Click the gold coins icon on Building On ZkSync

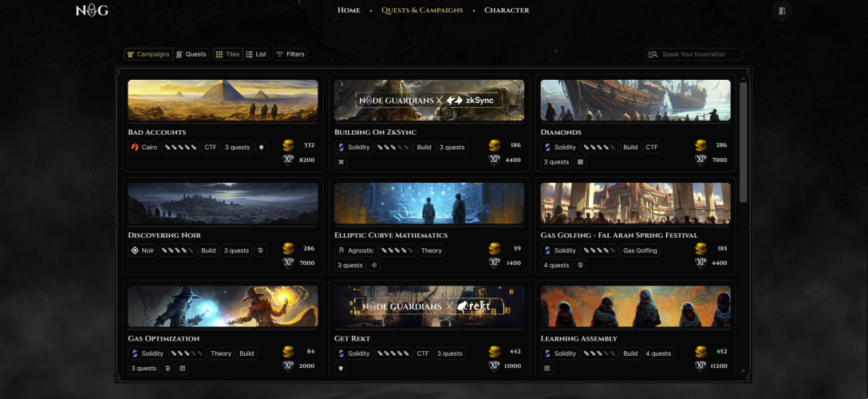pos(495,145)
